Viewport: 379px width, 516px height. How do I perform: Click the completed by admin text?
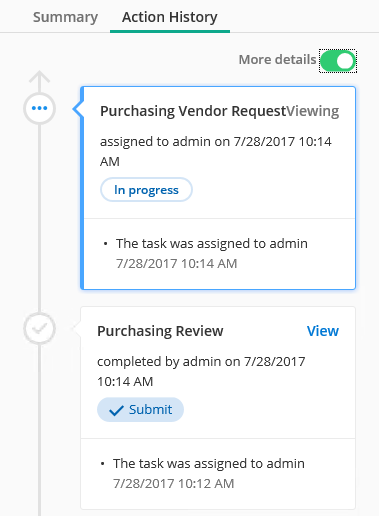[201, 371]
